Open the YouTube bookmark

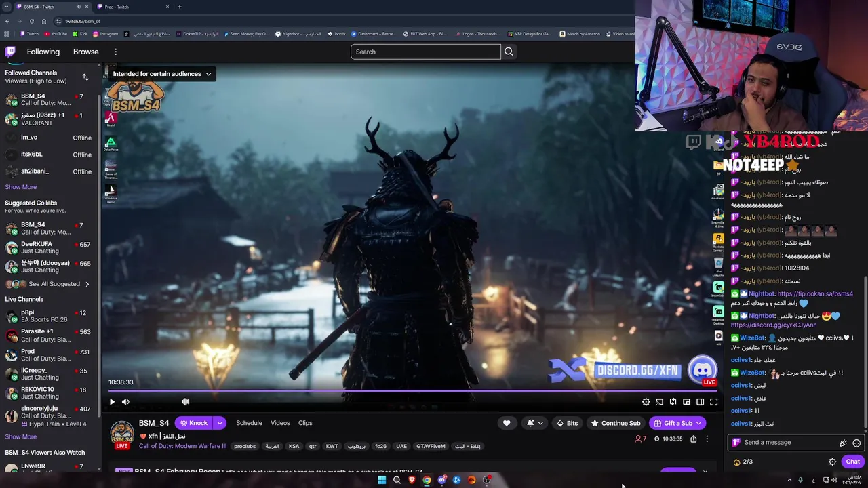pos(56,34)
